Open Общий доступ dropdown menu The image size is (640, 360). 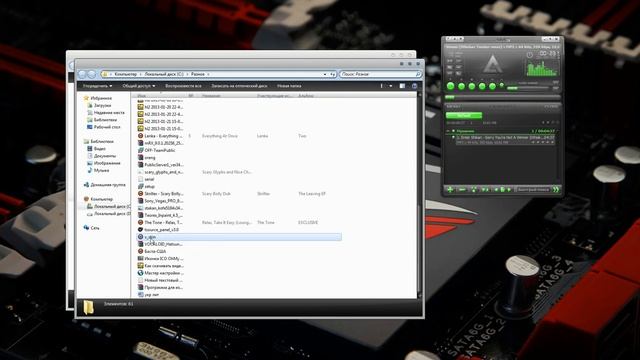139,86
